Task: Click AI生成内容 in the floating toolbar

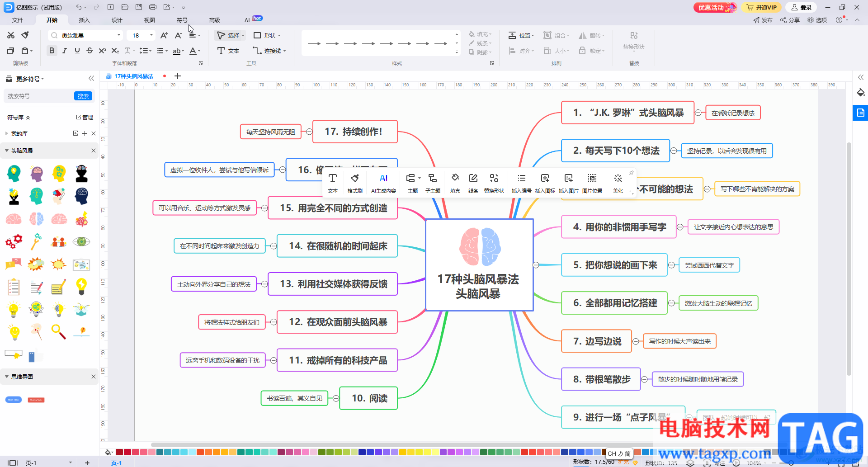Action: pyautogui.click(x=383, y=183)
